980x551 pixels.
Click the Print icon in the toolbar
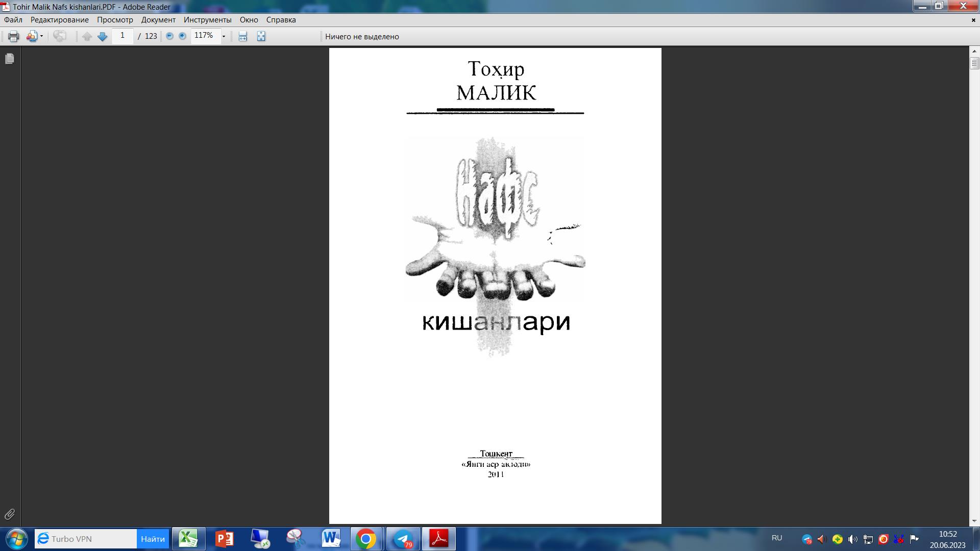[14, 36]
